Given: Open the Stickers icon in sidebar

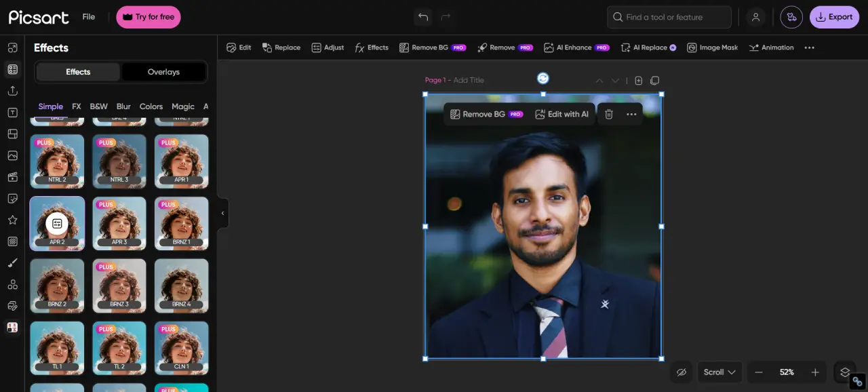Looking at the screenshot, I should click(12, 199).
